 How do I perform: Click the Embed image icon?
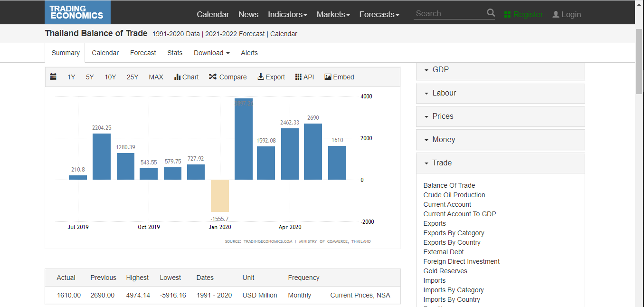[328, 77]
